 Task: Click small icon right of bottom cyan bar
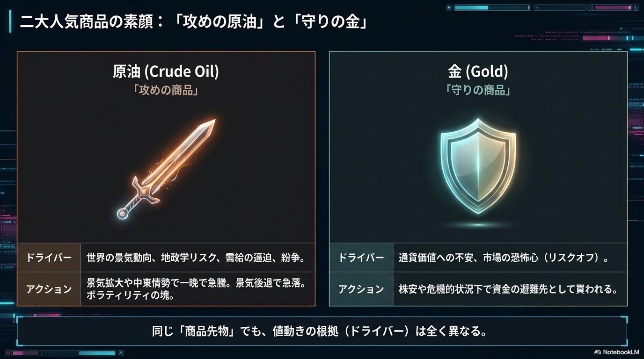click(121, 353)
